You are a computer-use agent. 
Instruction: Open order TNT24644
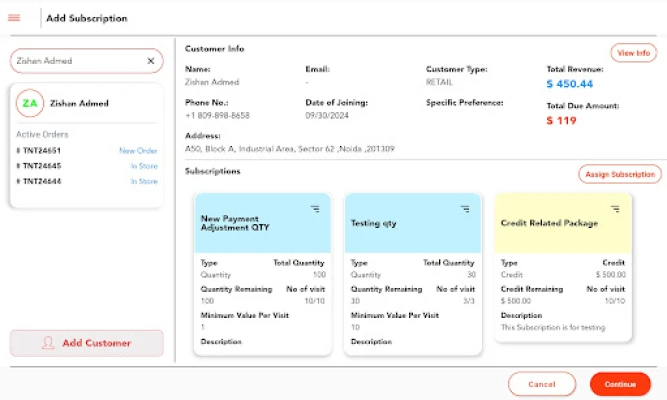click(40, 181)
